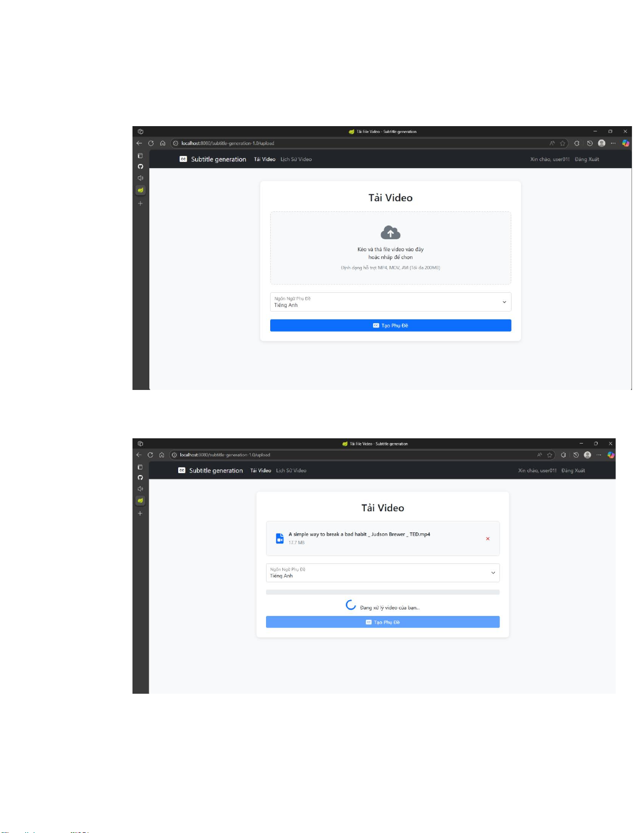
Task: Click the upload progress bar under the language selector
Action: click(x=383, y=592)
